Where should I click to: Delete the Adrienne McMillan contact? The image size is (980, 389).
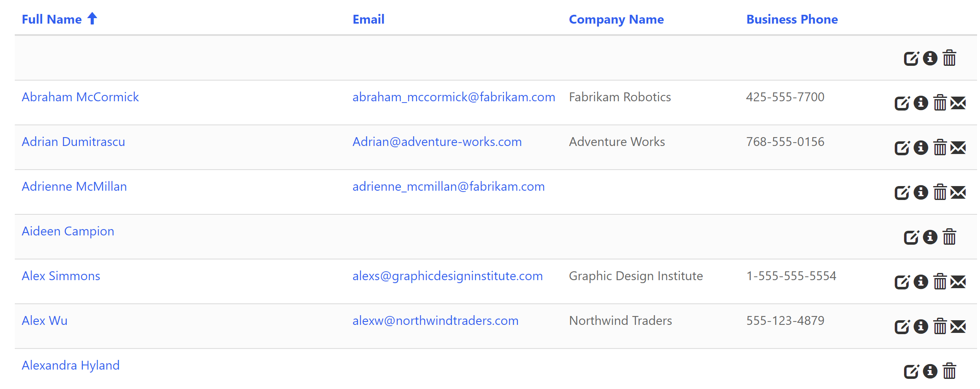pyautogui.click(x=940, y=193)
